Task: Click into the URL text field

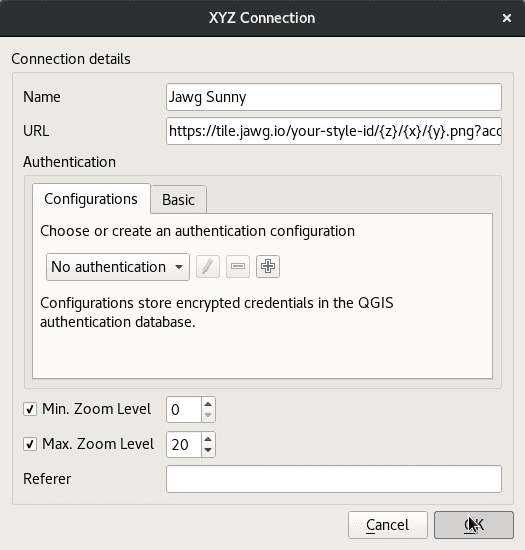Action: pos(334,131)
